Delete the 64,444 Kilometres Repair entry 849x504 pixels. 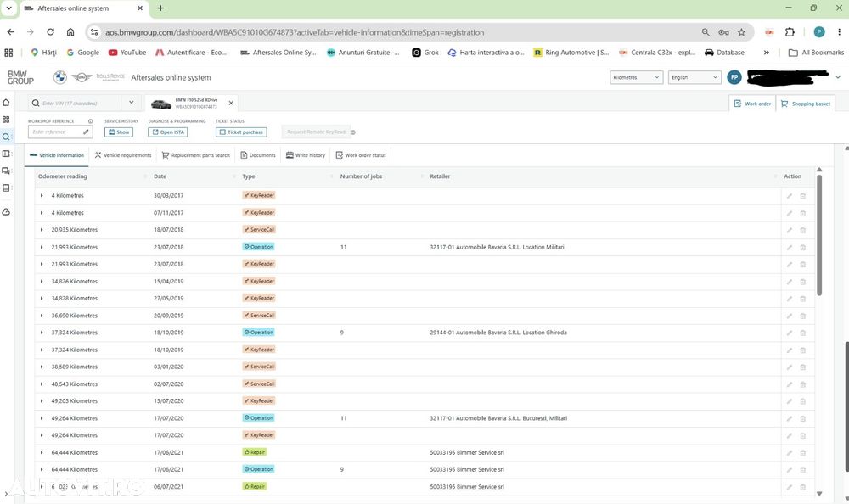[x=803, y=452]
